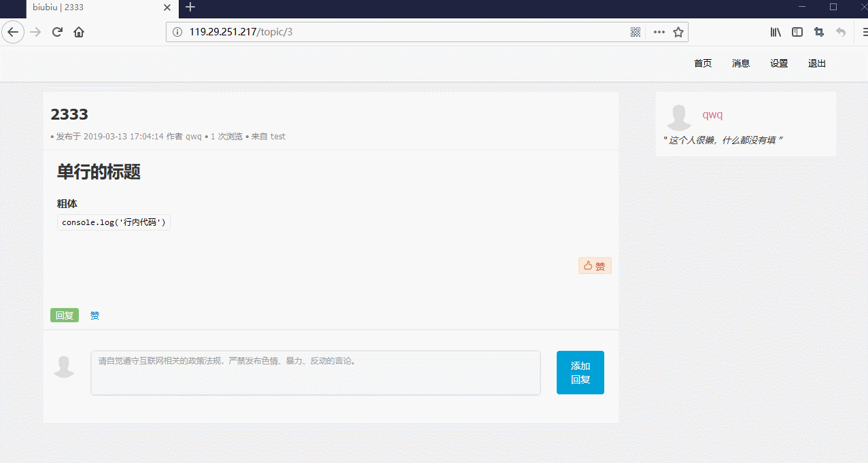Open page actions three-dot menu
Viewport: 868px width, 463px height.
pos(659,32)
